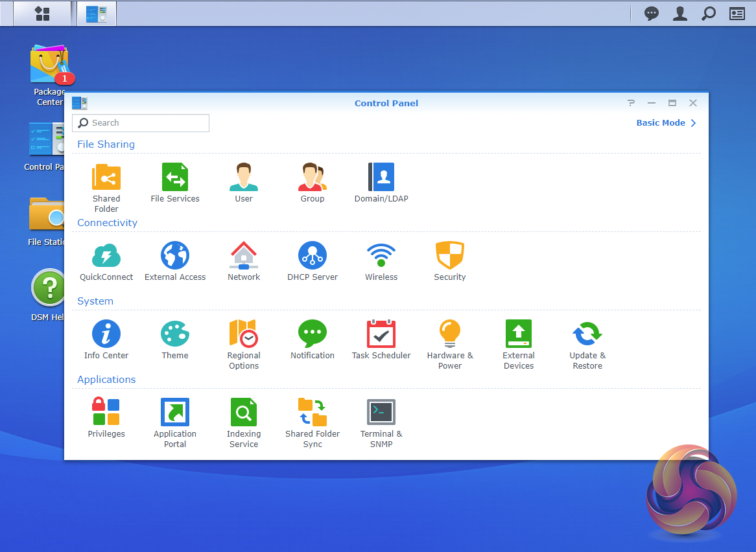The image size is (756, 552).
Task: Select Control Panel taskbar button
Action: tap(97, 14)
